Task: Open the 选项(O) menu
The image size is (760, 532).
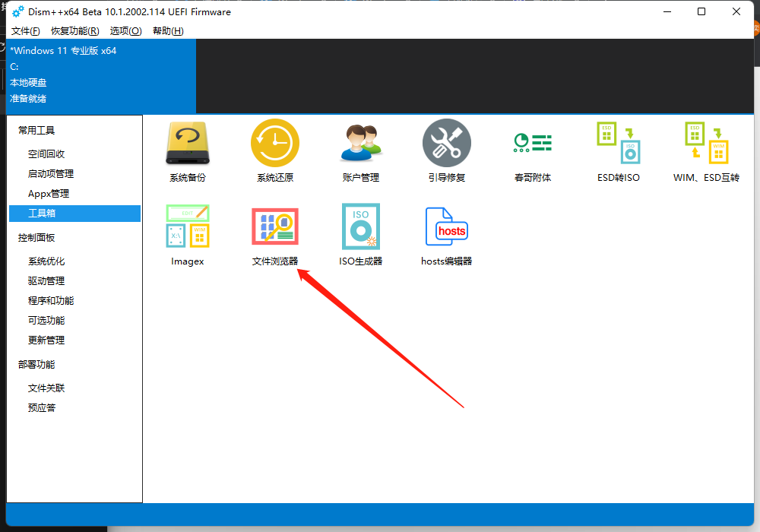Action: (127, 31)
